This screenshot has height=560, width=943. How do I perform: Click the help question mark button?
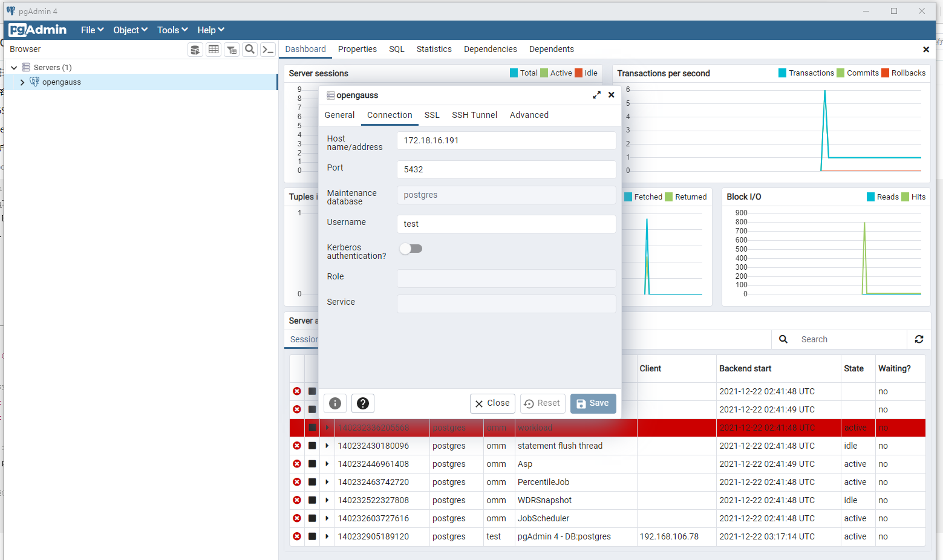pos(363,403)
